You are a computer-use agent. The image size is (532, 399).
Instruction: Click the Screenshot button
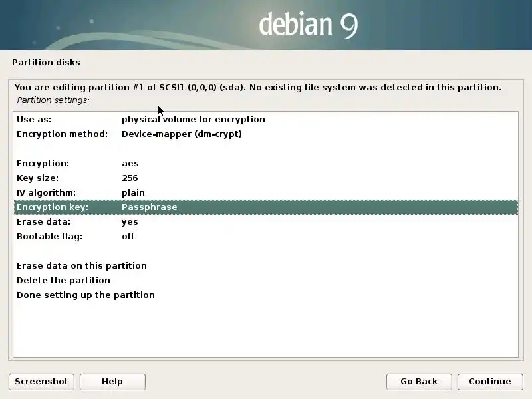coord(41,382)
